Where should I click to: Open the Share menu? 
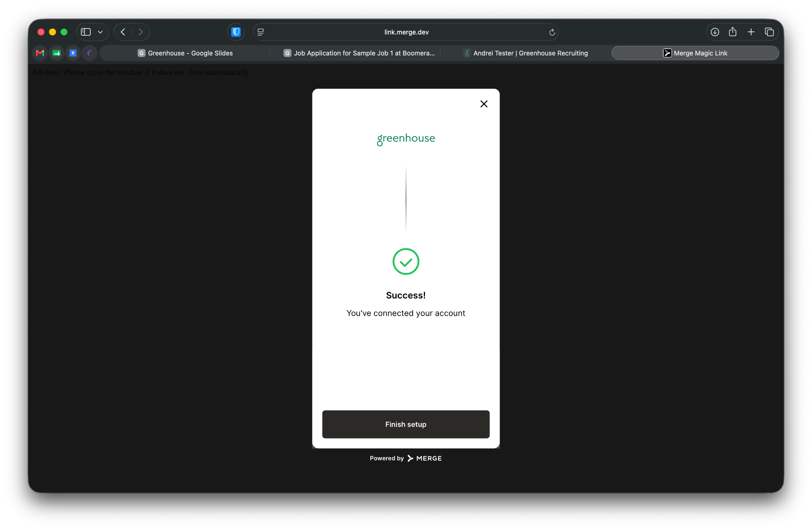[x=733, y=32]
